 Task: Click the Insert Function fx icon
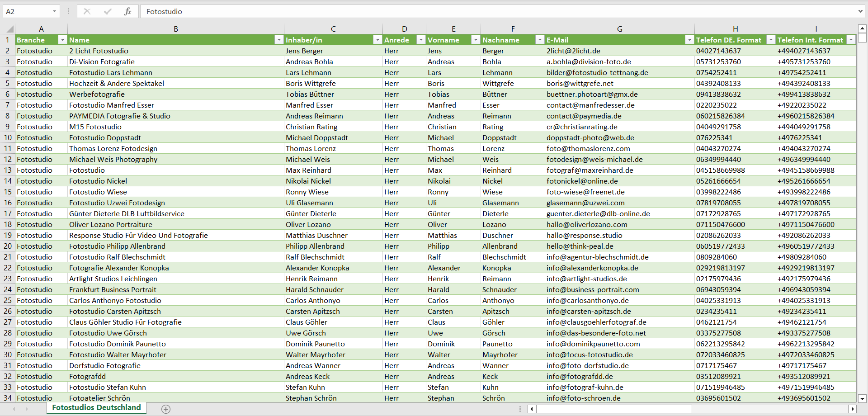click(x=127, y=11)
